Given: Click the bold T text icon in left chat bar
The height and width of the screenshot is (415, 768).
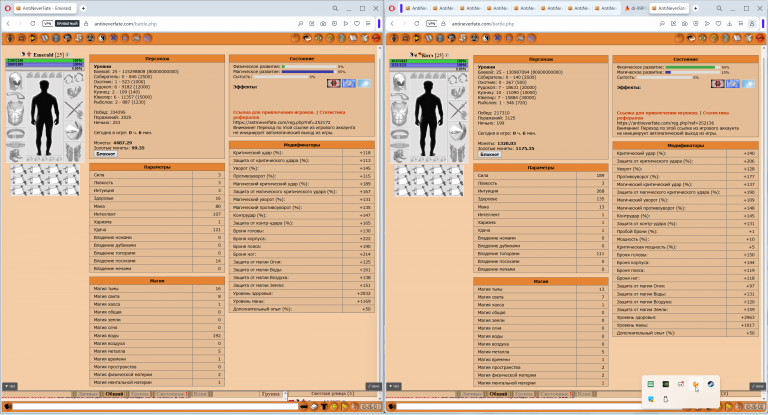Looking at the screenshot, I should (x=324, y=407).
